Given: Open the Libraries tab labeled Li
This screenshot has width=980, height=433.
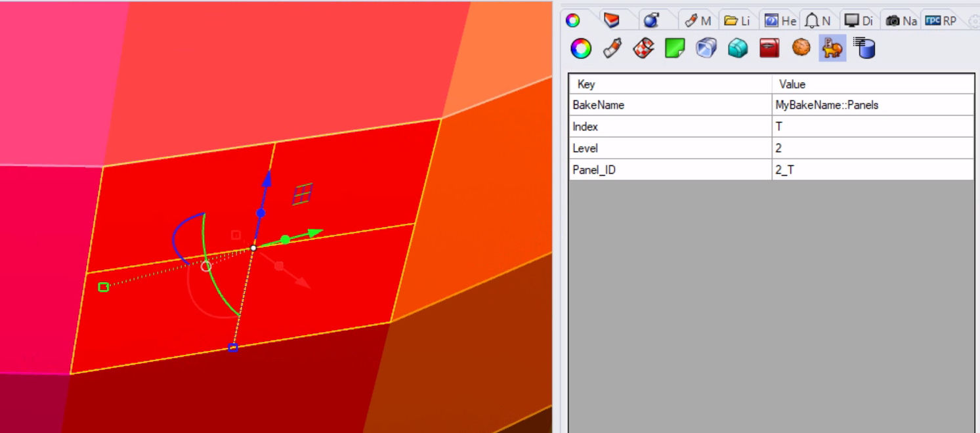Looking at the screenshot, I should pos(738,20).
